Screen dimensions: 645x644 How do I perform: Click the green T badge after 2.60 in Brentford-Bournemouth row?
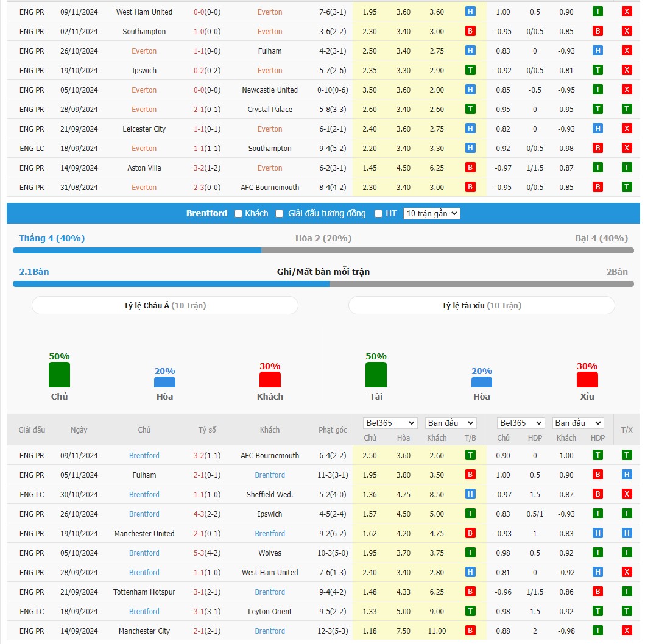coord(470,455)
